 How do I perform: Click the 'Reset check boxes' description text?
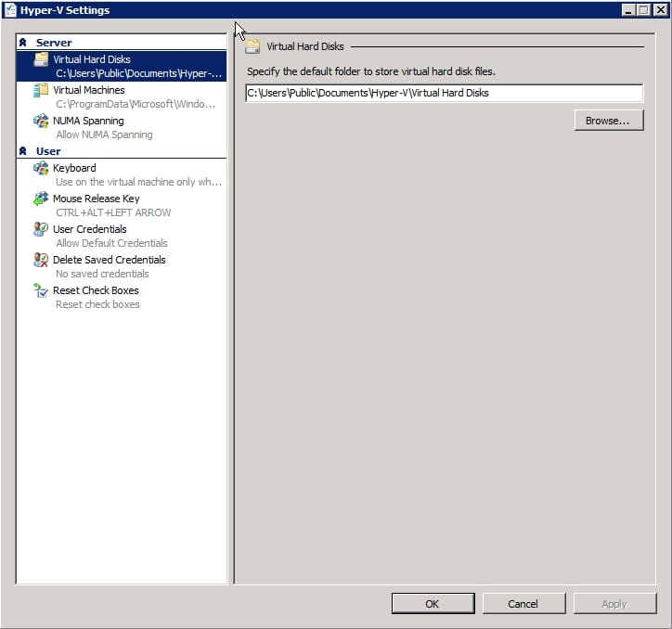[97, 304]
